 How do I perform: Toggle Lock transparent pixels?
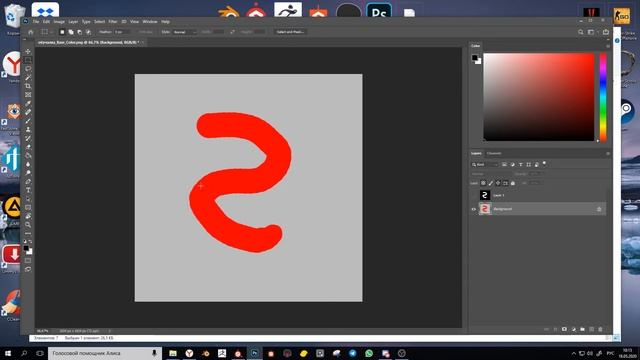483,183
